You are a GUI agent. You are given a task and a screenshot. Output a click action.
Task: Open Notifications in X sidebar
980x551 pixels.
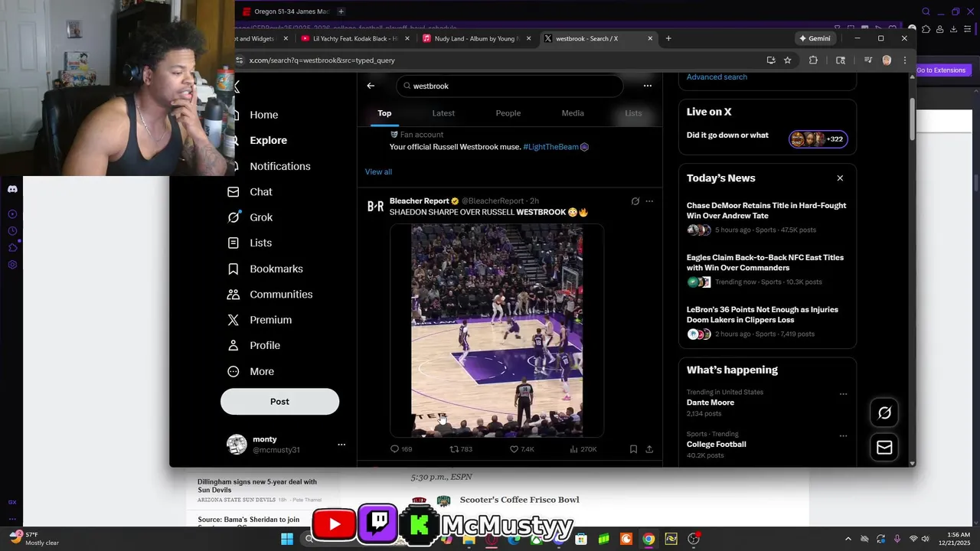click(x=279, y=166)
